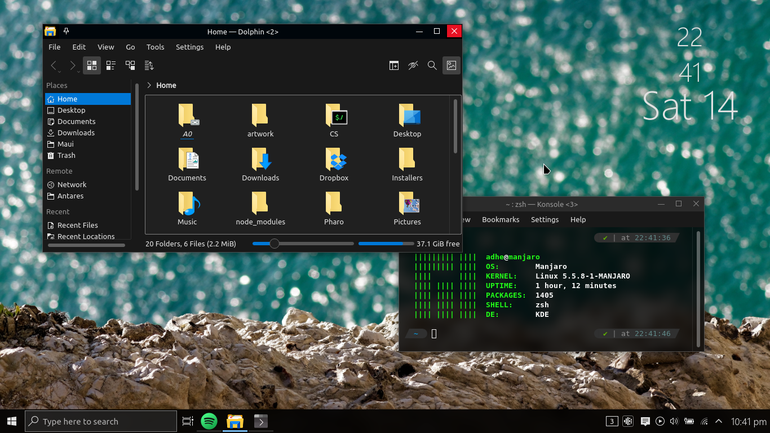Image resolution: width=770 pixels, height=433 pixels.
Task: Toggle show hidden files icon
Action: tap(413, 65)
